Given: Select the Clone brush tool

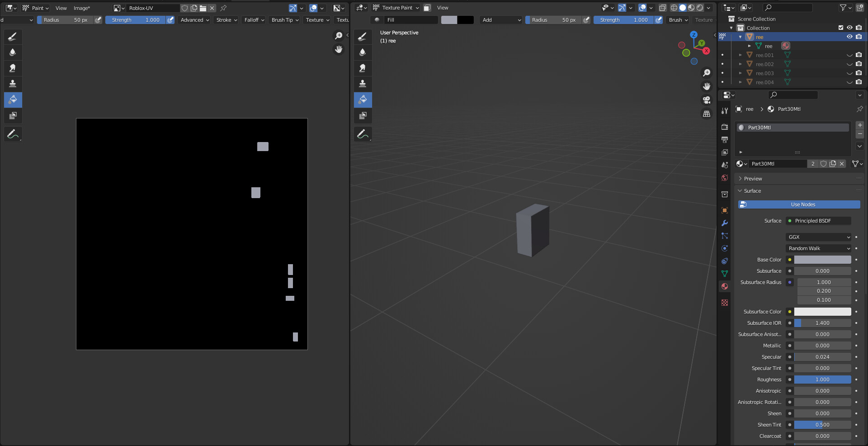Looking at the screenshot, I should pyautogui.click(x=13, y=83).
